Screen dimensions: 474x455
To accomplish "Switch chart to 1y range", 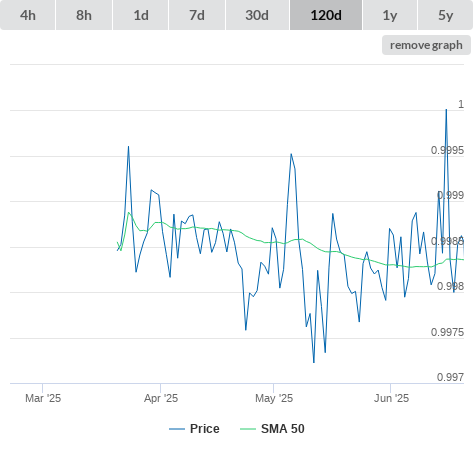I will [390, 15].
